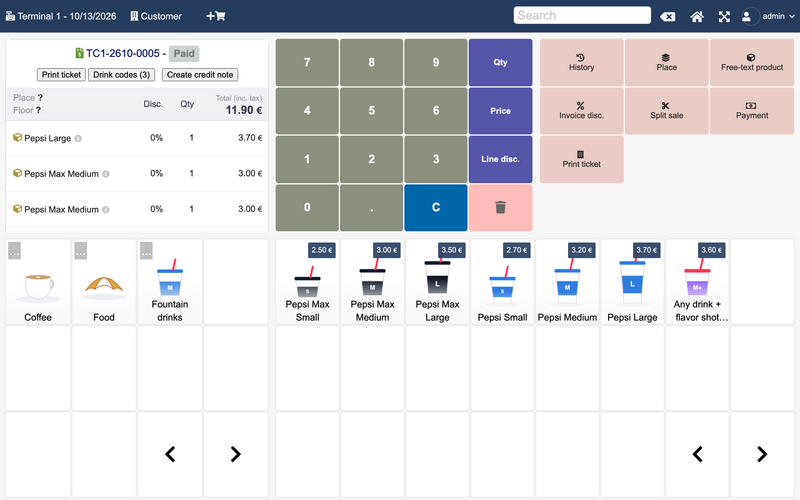Click the Print ticket button under invoice reference

pos(61,74)
